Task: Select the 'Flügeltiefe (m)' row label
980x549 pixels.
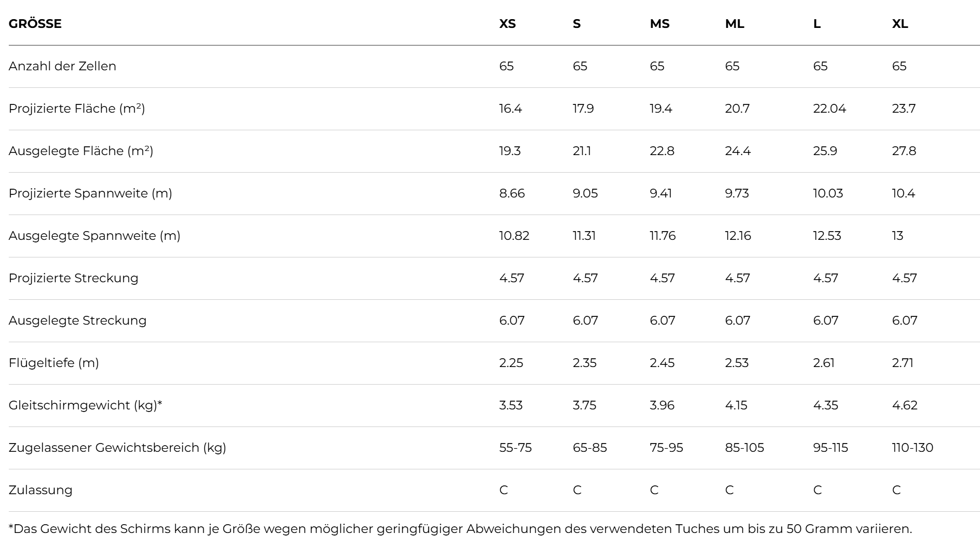Action: [x=54, y=363]
